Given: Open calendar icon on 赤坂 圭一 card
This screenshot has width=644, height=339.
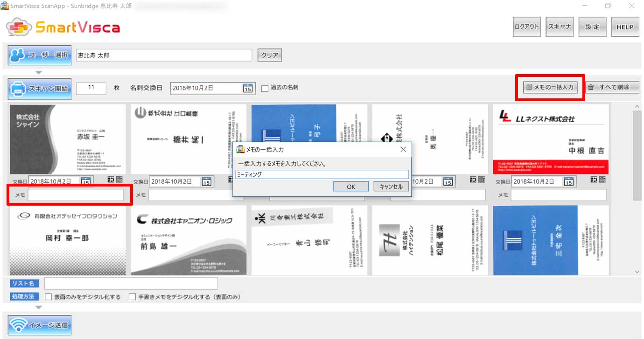Looking at the screenshot, I should (86, 181).
